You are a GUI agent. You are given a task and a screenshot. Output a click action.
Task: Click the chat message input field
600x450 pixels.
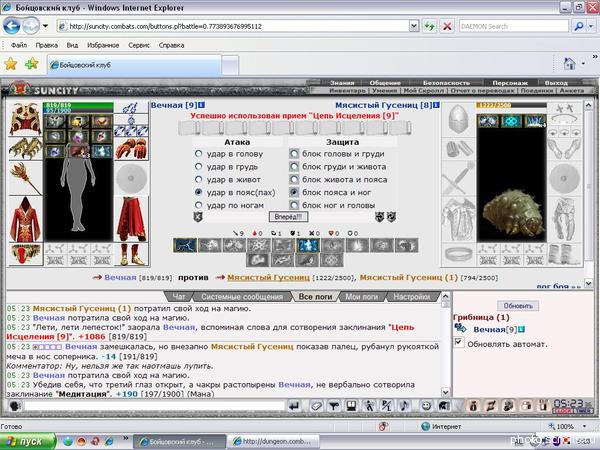click(154, 406)
